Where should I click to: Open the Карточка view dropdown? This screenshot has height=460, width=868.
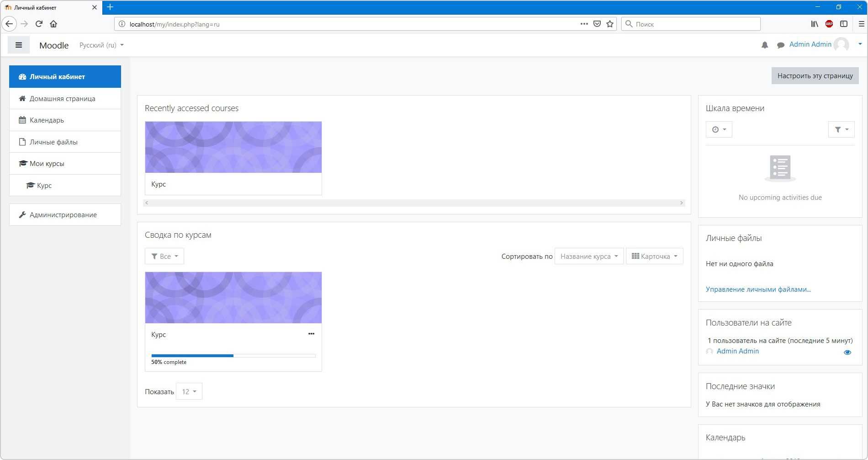pyautogui.click(x=654, y=257)
